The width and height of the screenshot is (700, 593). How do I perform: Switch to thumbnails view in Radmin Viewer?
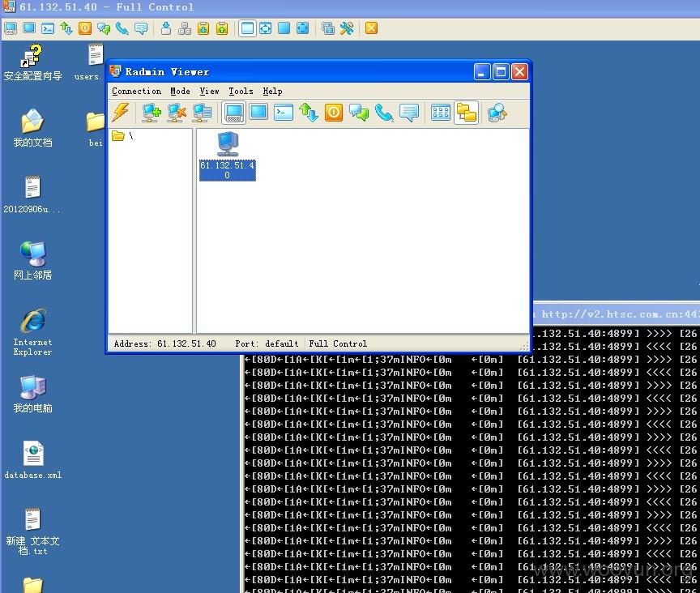coord(441,113)
